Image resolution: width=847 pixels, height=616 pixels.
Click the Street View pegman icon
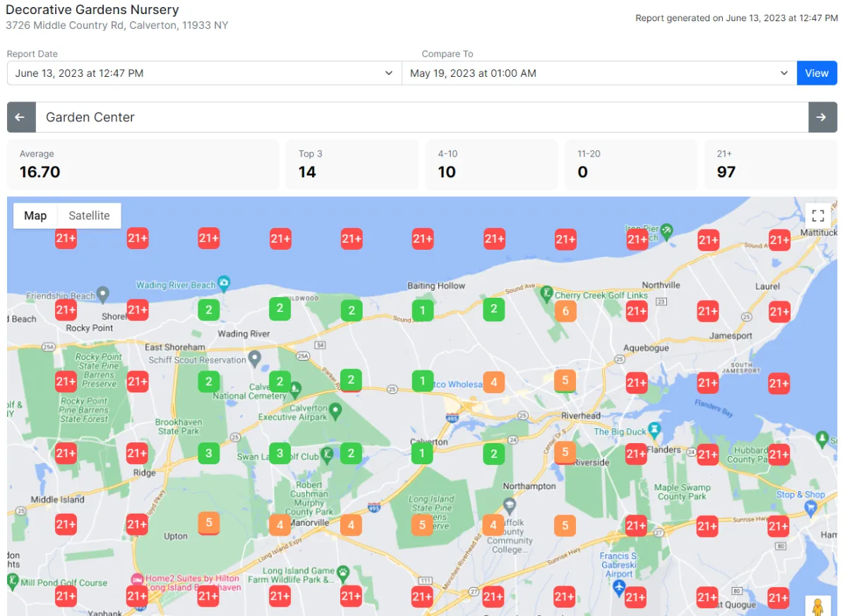[x=818, y=607]
